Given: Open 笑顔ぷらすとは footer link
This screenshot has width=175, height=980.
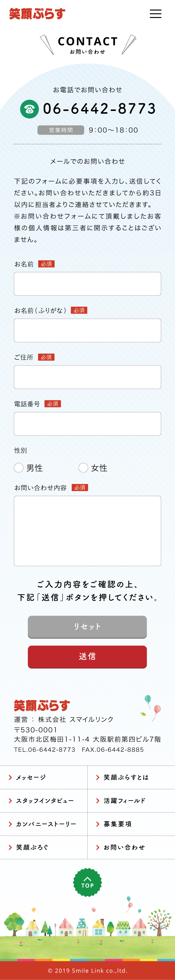Looking at the screenshot, I should coord(126,778).
